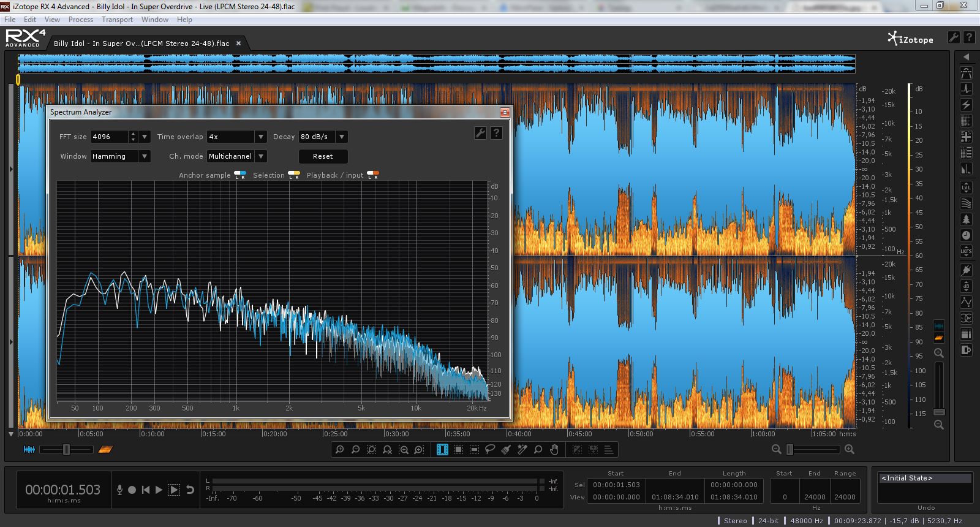The height and width of the screenshot is (527, 980).
Task: Zoom out horizontally with the toolbar minus magnifier
Action: [356, 450]
